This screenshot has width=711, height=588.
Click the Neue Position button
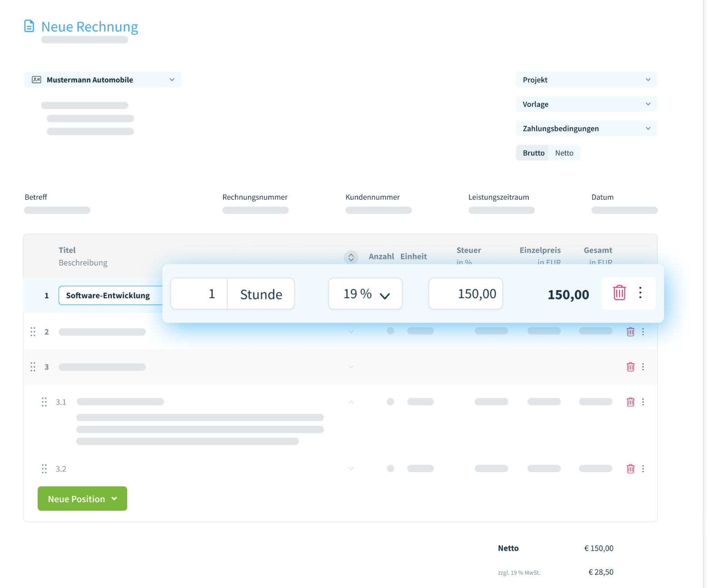[x=82, y=498]
